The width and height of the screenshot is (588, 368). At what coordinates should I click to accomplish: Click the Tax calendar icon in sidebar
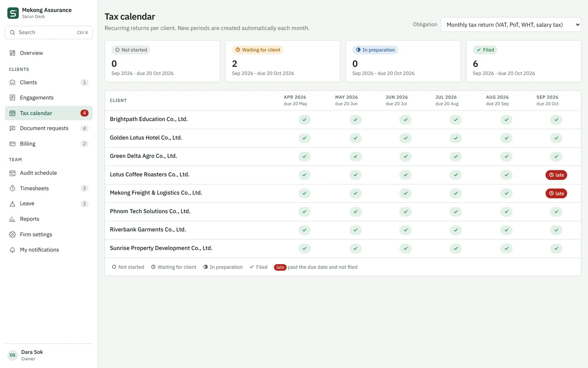point(12,113)
